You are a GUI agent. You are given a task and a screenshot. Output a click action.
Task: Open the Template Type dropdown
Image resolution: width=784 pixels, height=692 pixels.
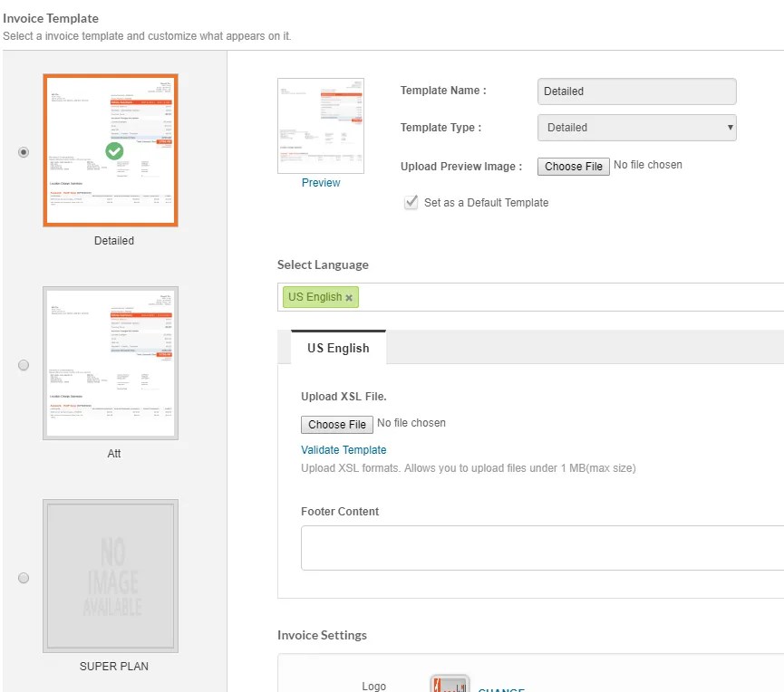click(x=636, y=128)
